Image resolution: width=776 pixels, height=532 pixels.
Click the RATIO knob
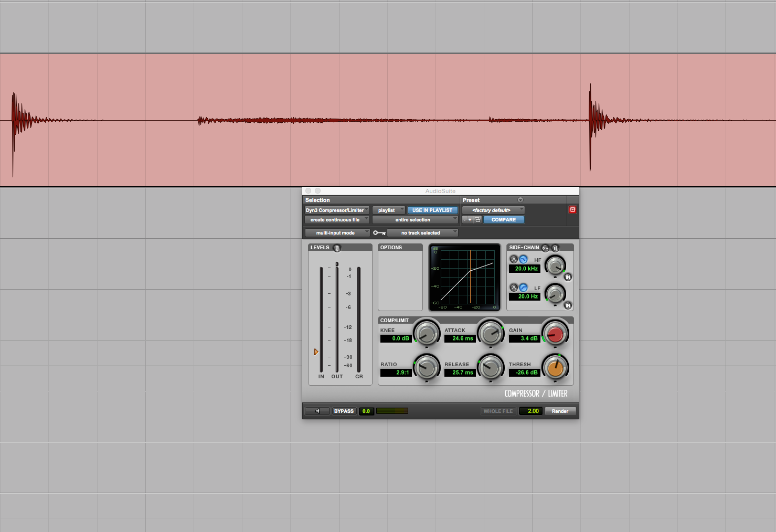427,367
